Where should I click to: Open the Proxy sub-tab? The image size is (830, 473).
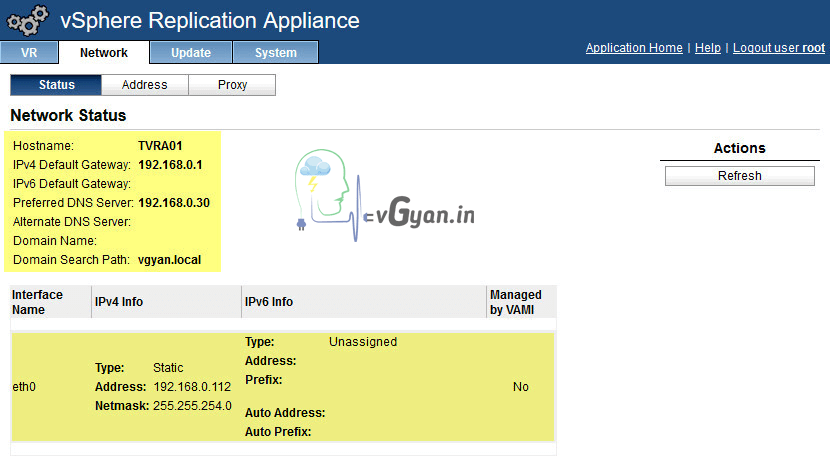pos(232,85)
